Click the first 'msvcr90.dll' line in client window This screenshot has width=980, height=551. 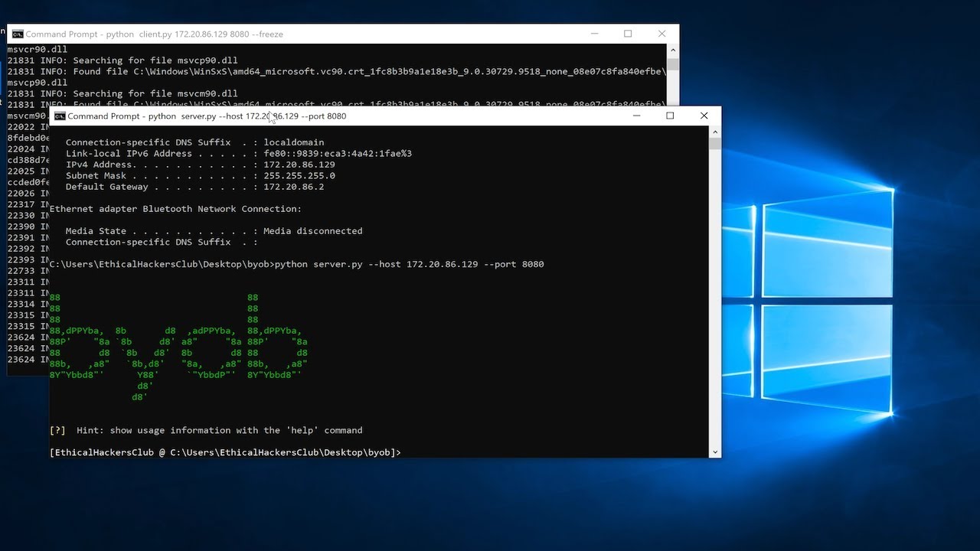(38, 49)
